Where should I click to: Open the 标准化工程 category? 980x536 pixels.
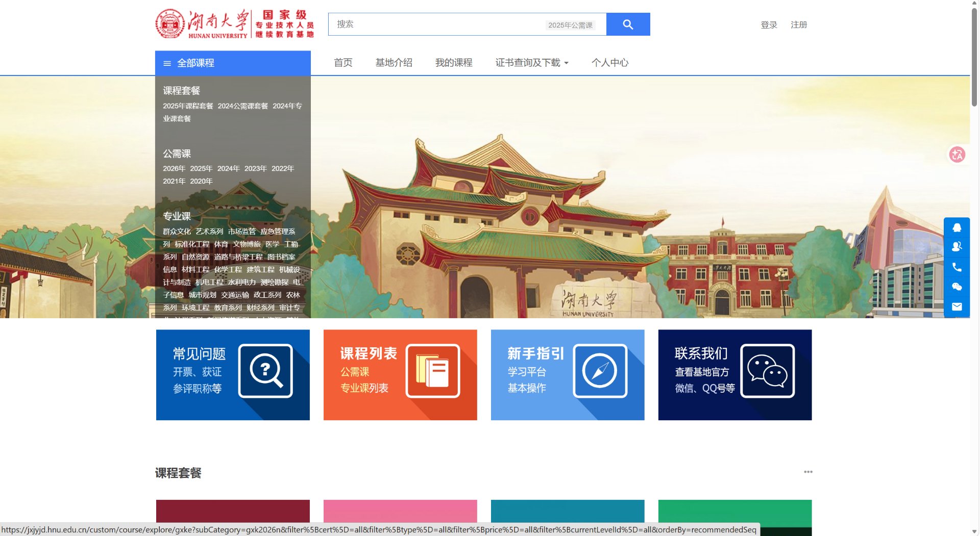click(x=192, y=244)
